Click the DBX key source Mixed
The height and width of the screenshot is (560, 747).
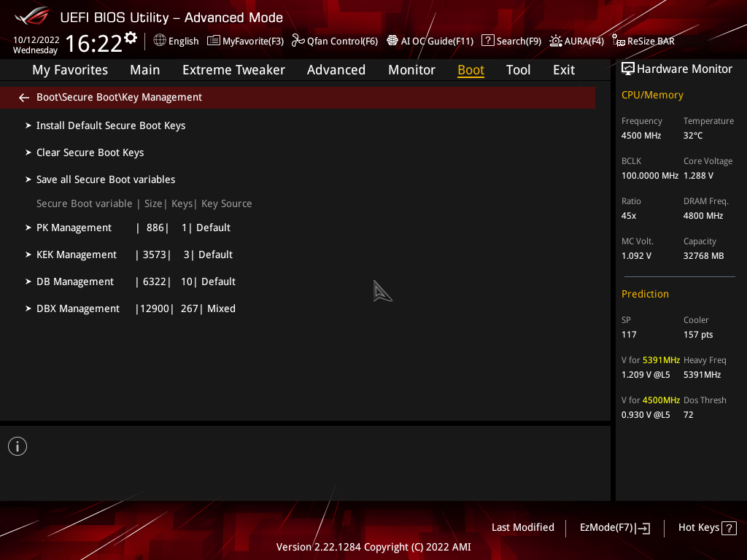pos(221,308)
